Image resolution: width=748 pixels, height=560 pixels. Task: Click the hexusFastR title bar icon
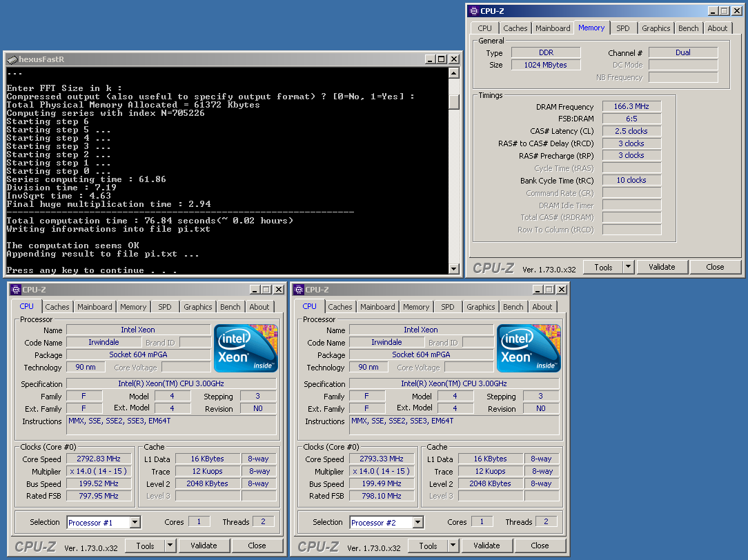pos(12,59)
